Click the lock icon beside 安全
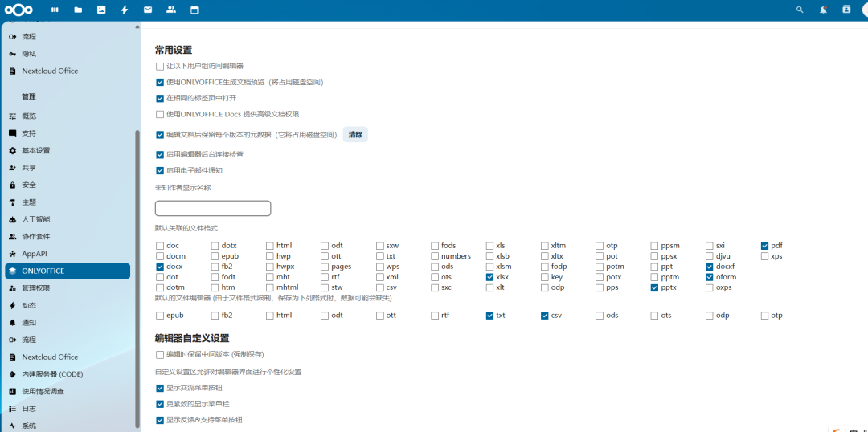Viewport: 868px width, 432px height. coord(12,185)
